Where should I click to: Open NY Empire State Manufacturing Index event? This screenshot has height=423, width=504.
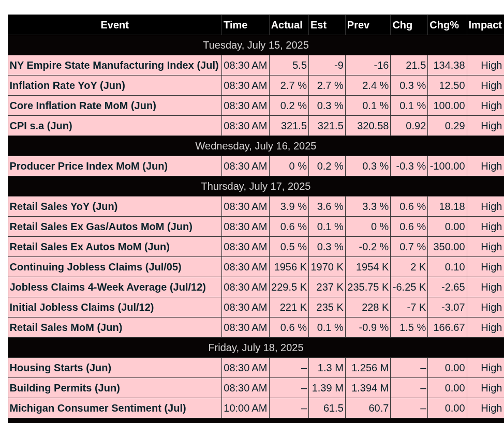coord(114,65)
